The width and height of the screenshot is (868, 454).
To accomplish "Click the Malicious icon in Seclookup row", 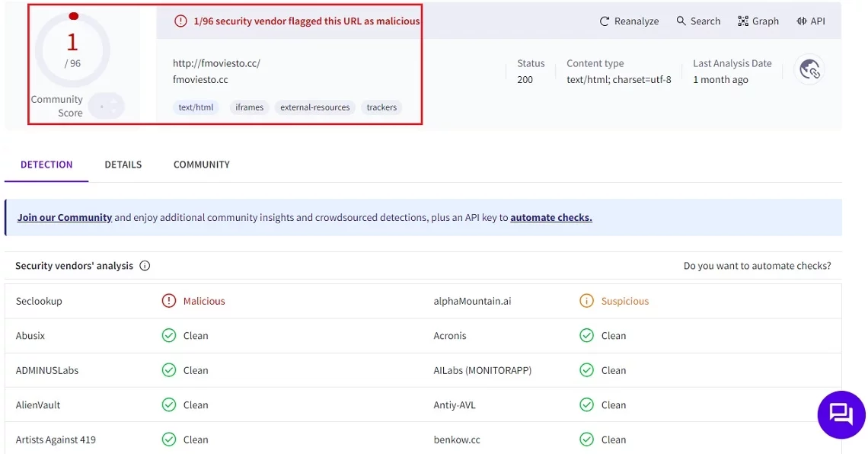I will 169,301.
